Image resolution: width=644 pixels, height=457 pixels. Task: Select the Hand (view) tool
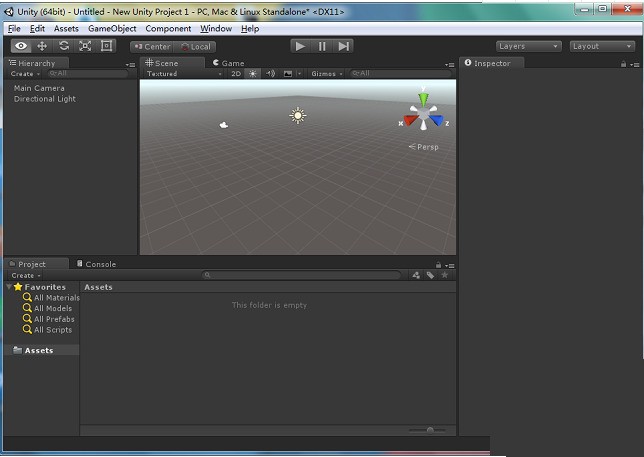21,46
